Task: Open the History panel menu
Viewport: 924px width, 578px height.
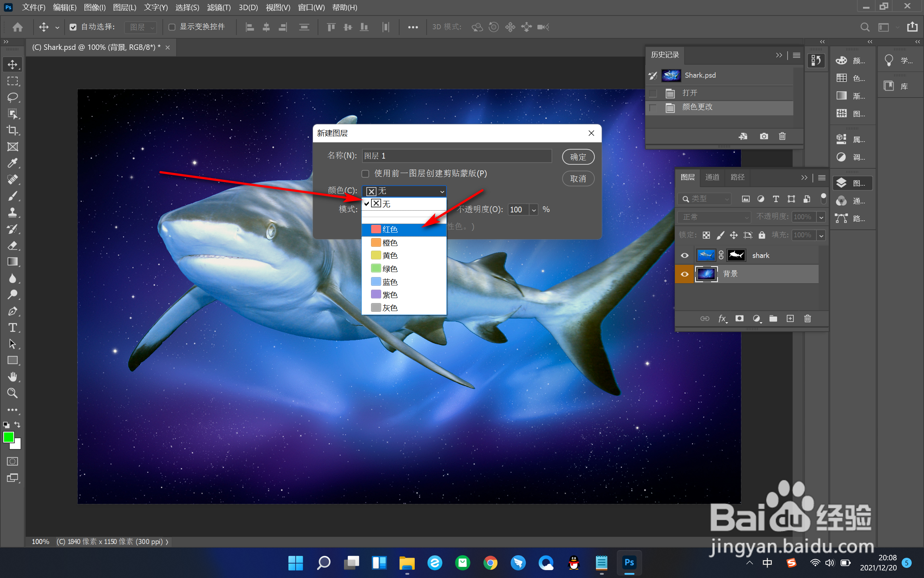Action: coord(797,55)
